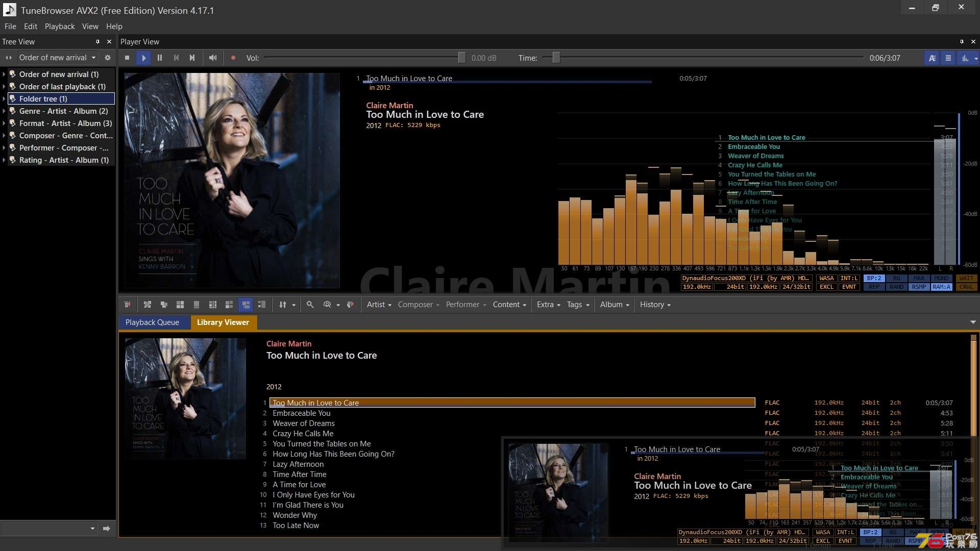980x551 pixels.
Task: Expand the Format - Artist - Album tree node
Action: click(x=4, y=123)
